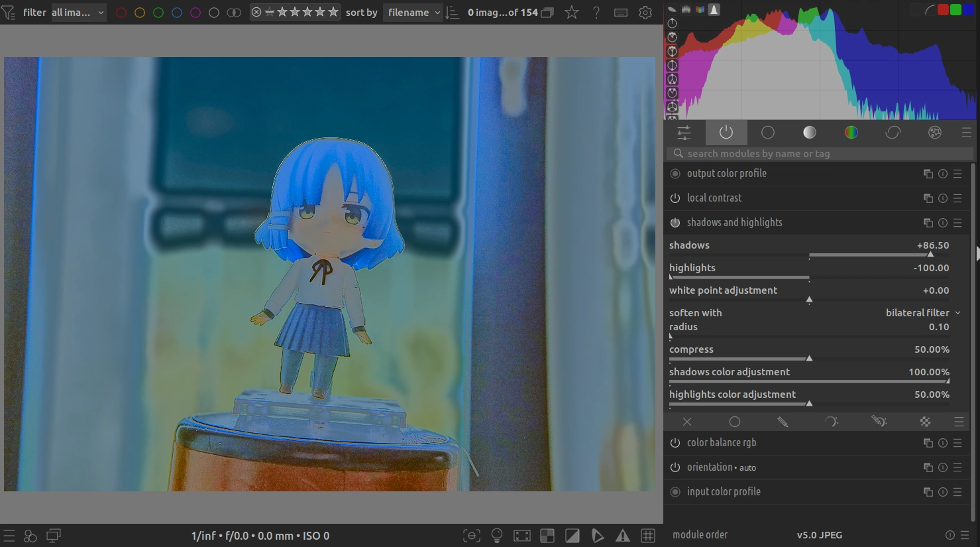The height and width of the screenshot is (547, 980).
Task: Select drawn mask blending mode (pencil)
Action: coord(783,422)
